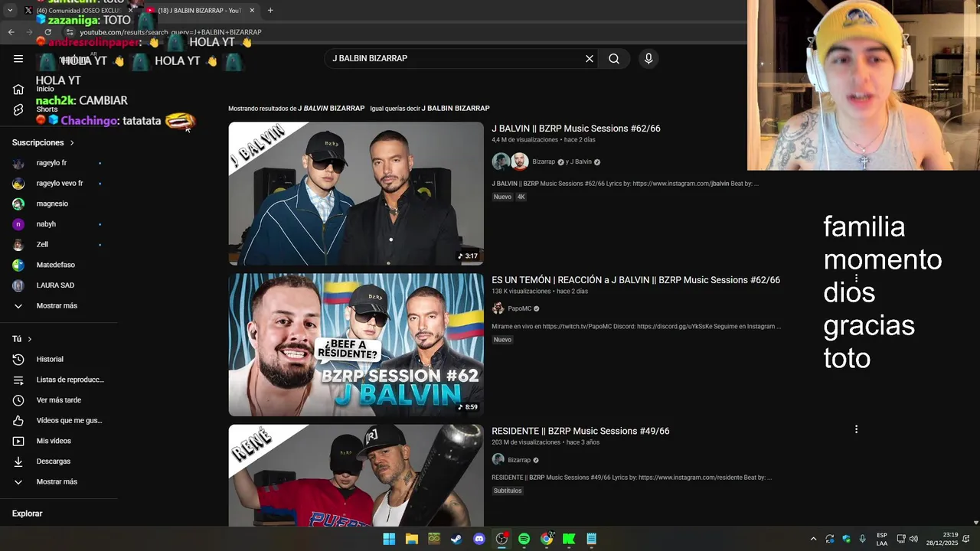
Task: Play BZRP SESSION #62 reaction thumbnail
Action: [x=356, y=344]
